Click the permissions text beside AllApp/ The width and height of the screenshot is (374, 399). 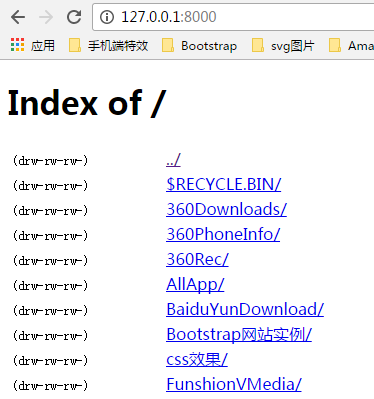point(50,286)
